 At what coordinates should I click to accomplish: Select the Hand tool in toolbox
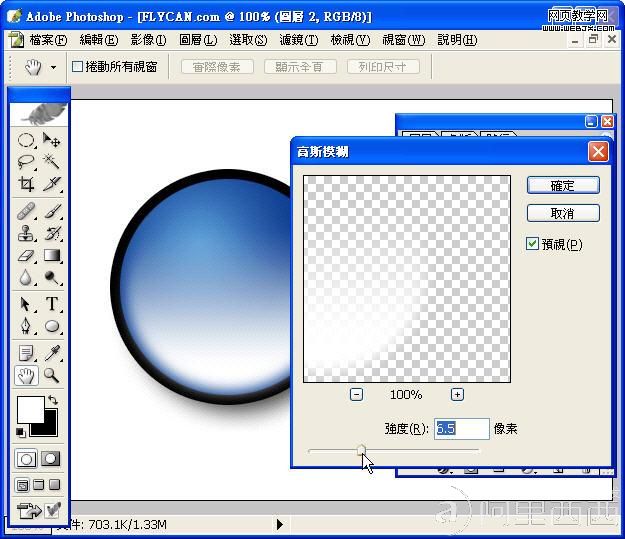(x=26, y=375)
